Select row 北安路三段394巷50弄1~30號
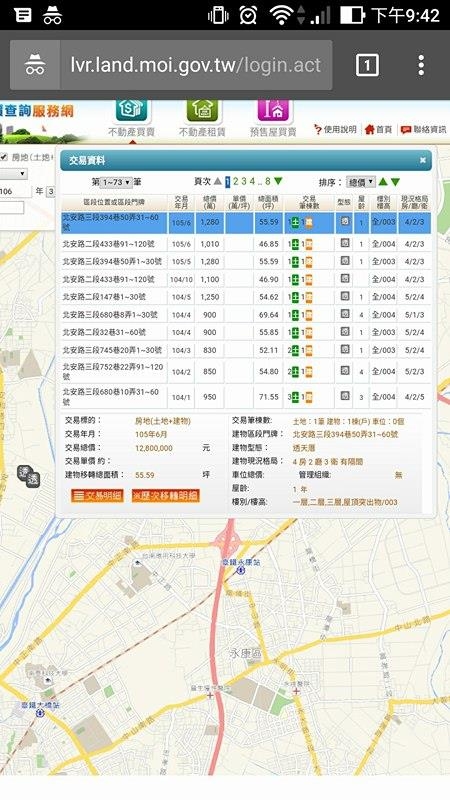The image size is (450, 800). (x=246, y=261)
